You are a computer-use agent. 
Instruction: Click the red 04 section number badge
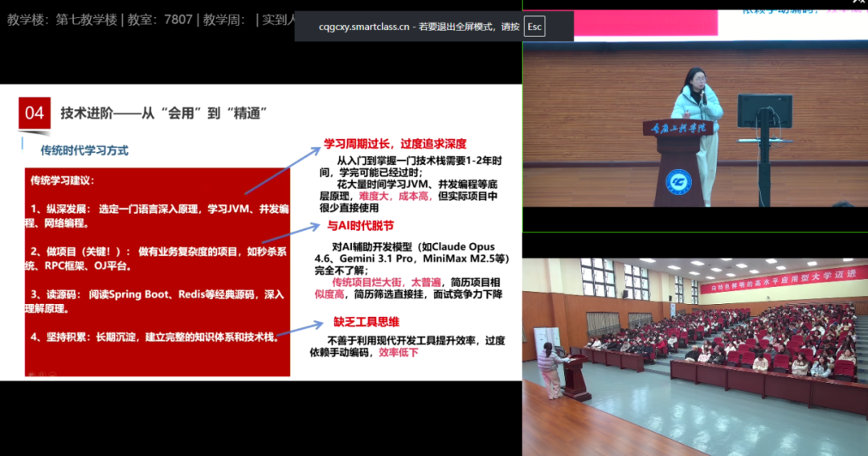(x=35, y=113)
